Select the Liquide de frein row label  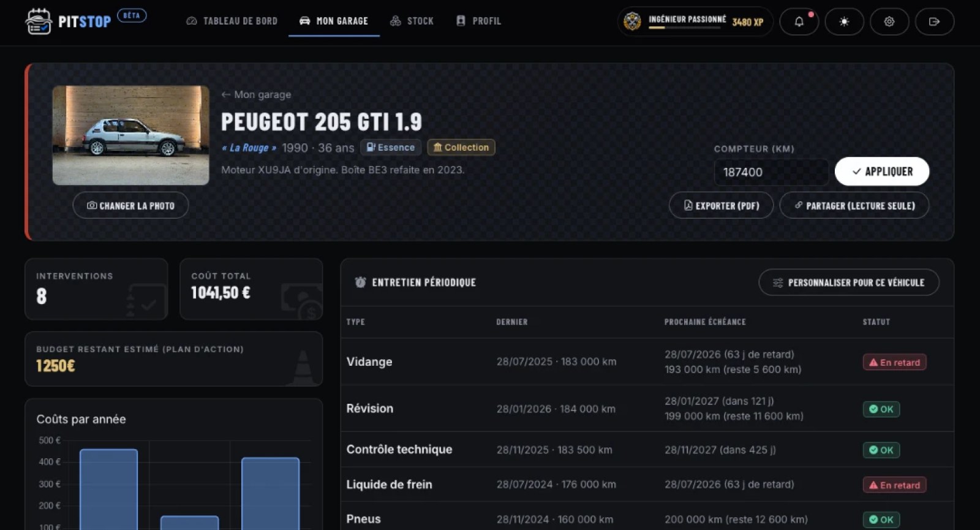point(390,485)
